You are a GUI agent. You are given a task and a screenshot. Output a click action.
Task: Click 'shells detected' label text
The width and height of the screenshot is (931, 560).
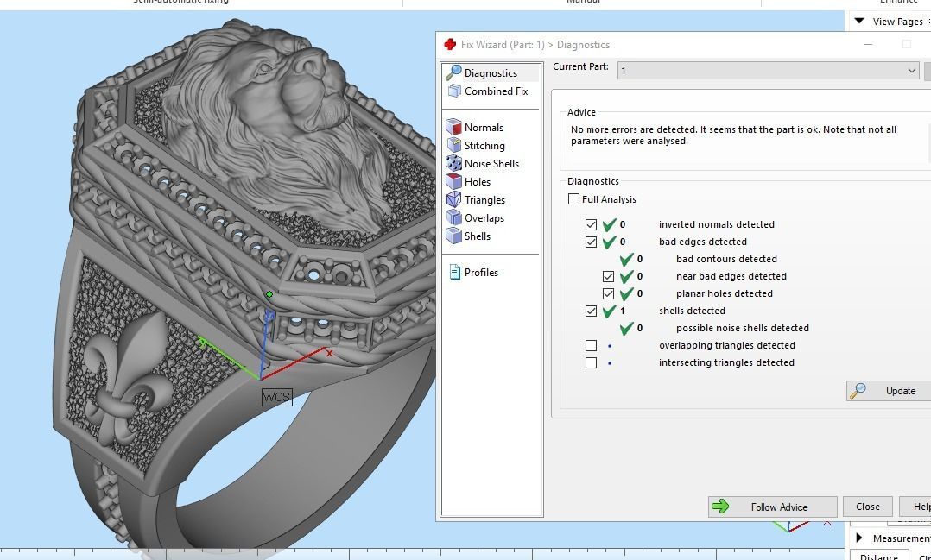coord(692,311)
